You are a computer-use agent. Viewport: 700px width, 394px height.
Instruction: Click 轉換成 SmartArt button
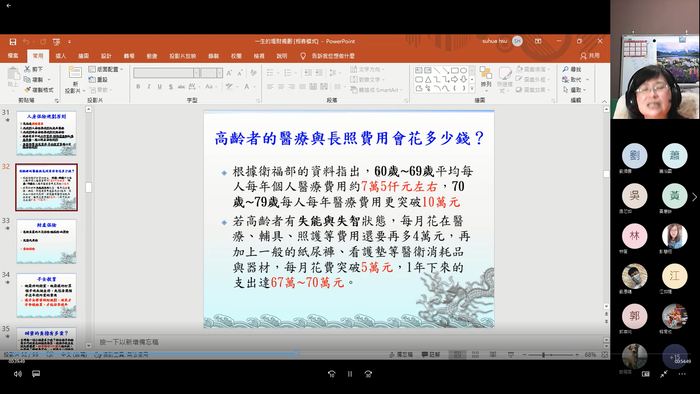pos(376,90)
